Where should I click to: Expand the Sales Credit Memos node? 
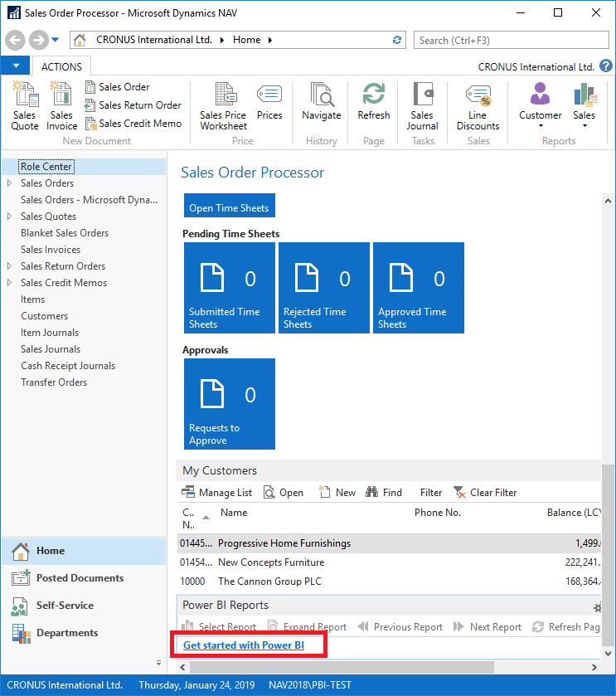tap(9, 282)
